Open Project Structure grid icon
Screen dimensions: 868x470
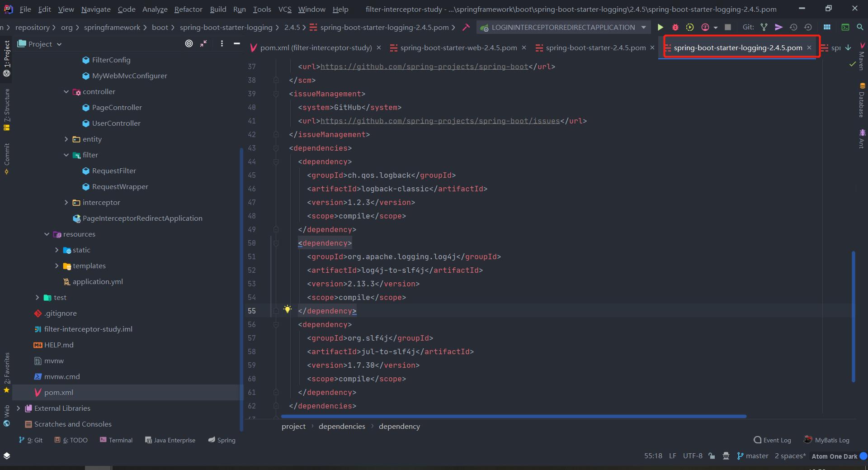[827, 27]
